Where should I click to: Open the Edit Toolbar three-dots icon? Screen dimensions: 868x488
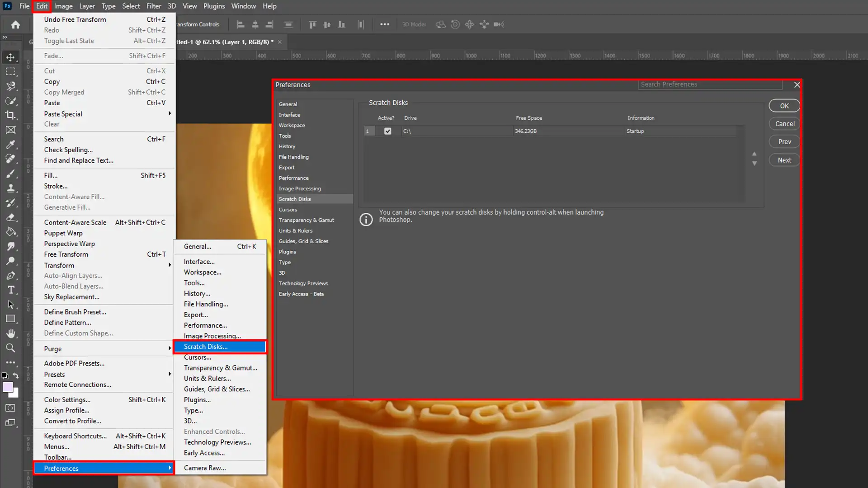tap(10, 362)
